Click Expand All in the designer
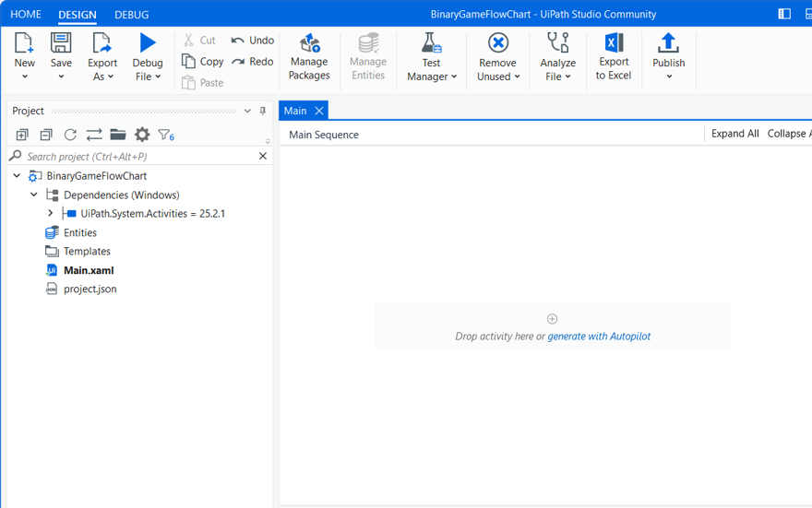This screenshot has width=812, height=508. 734,134
